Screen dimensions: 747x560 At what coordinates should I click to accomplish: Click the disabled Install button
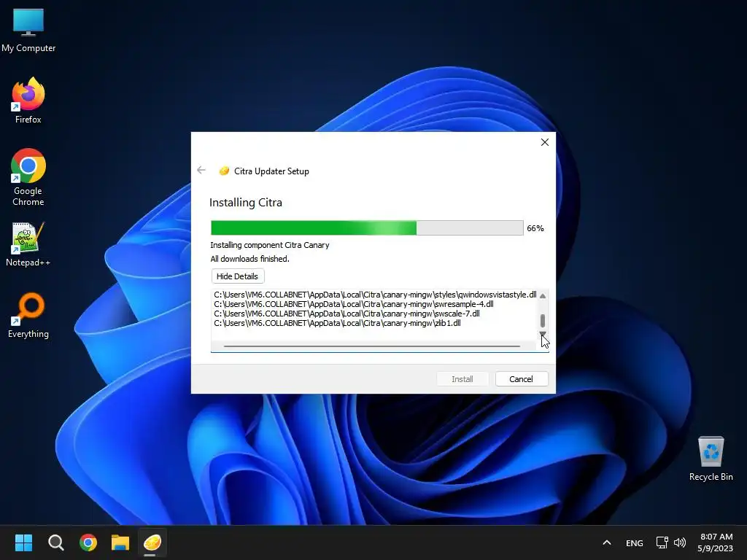(x=462, y=379)
